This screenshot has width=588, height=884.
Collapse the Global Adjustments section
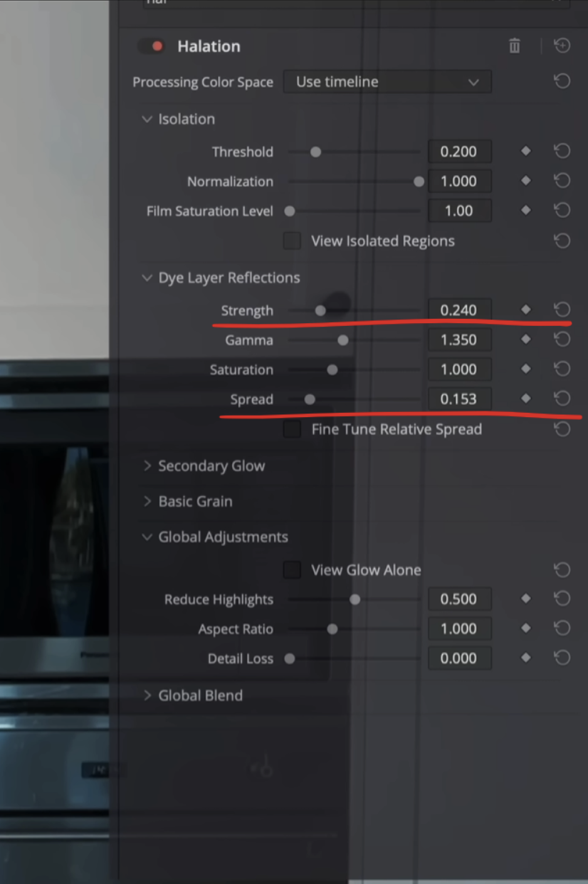[x=147, y=537]
